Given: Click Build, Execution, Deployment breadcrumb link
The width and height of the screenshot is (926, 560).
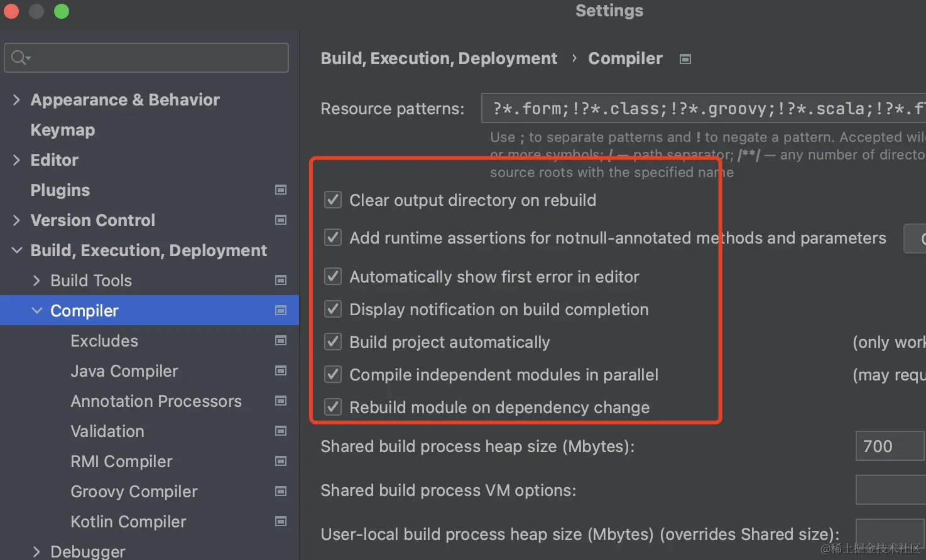Looking at the screenshot, I should coord(438,58).
